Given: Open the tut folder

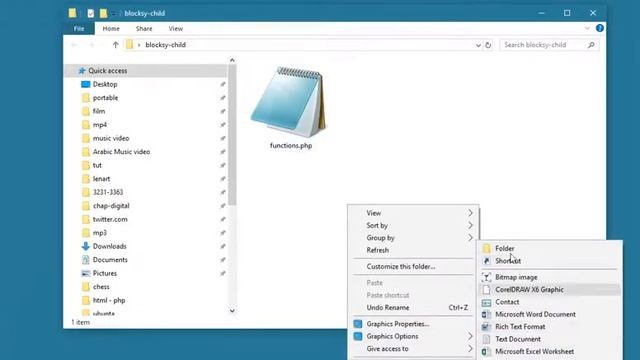Looking at the screenshot, I should point(97,165).
